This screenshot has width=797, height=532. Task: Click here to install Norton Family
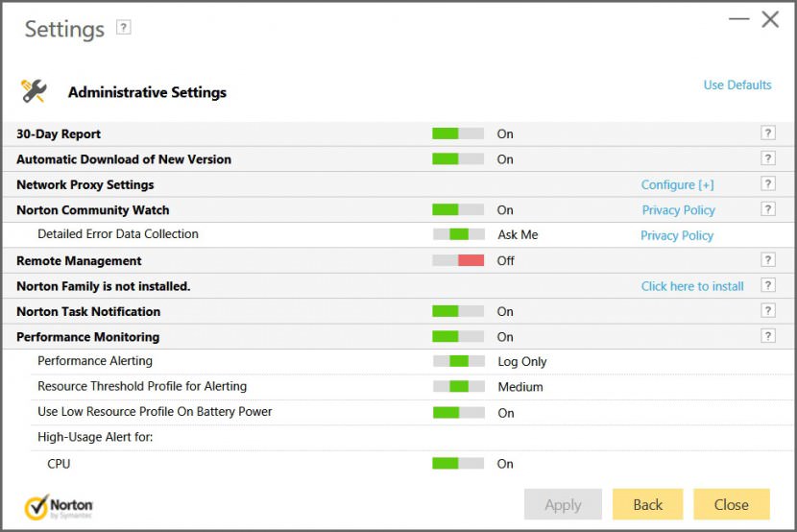[x=692, y=286]
